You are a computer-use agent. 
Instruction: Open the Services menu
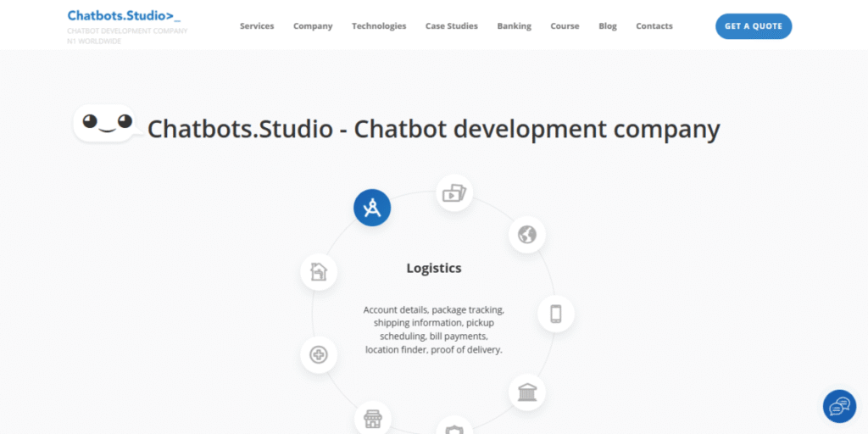[257, 26]
